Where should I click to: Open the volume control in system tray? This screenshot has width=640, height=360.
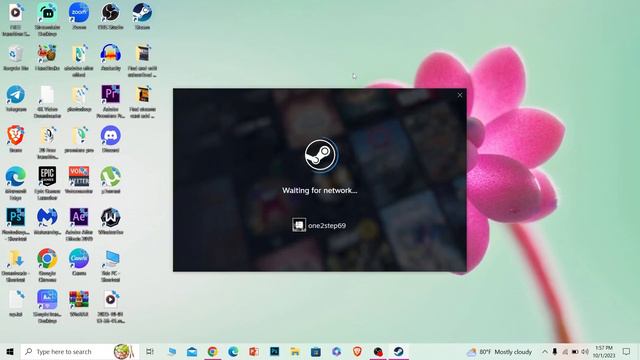[585, 351]
